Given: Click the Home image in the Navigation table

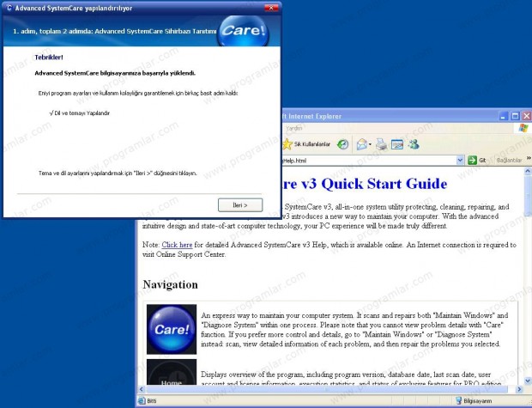Looking at the screenshot, I should (172, 372).
